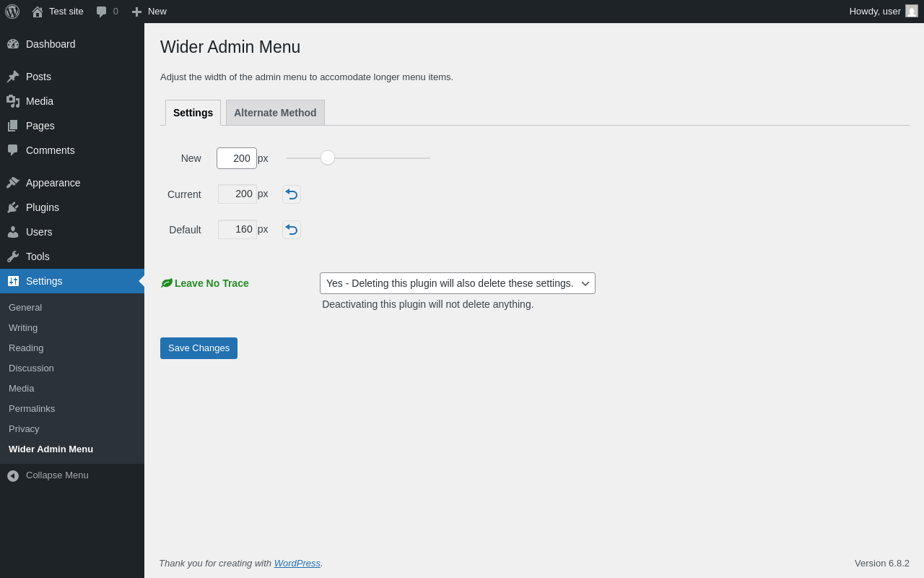The image size is (924, 578).
Task: Click the Collapse Menu label
Action: [x=57, y=475]
